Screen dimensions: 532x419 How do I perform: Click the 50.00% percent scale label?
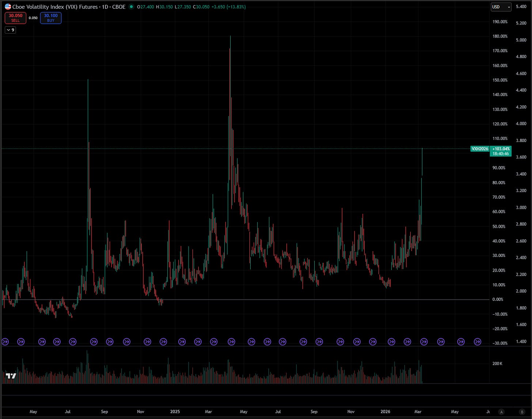[x=499, y=227]
